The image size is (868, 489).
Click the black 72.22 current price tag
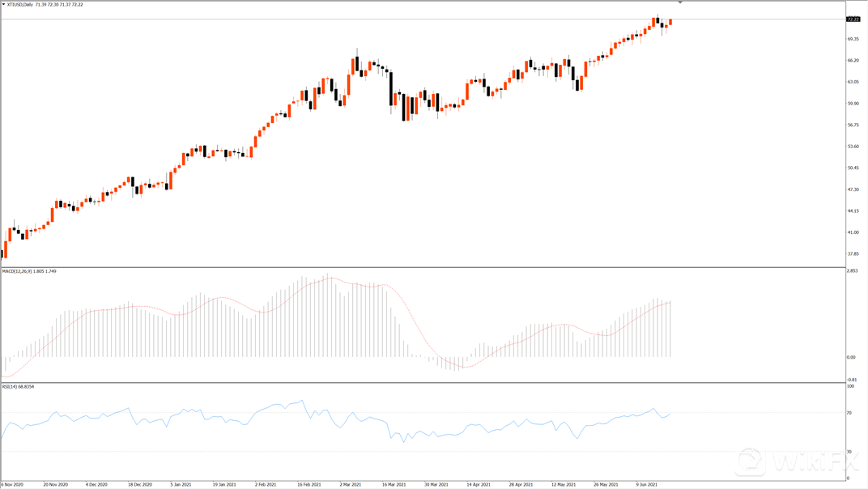(853, 19)
